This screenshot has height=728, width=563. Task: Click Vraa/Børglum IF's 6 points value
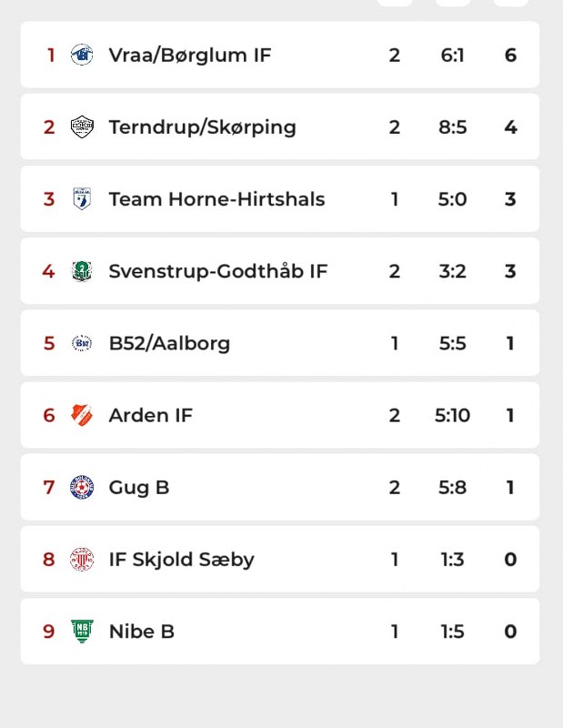[510, 55]
